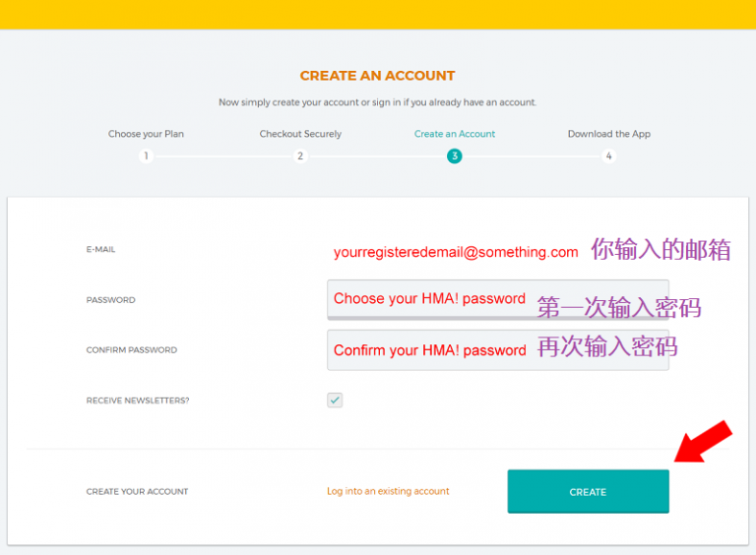Jump to the Download the App step
756x555 pixels.
click(x=608, y=134)
